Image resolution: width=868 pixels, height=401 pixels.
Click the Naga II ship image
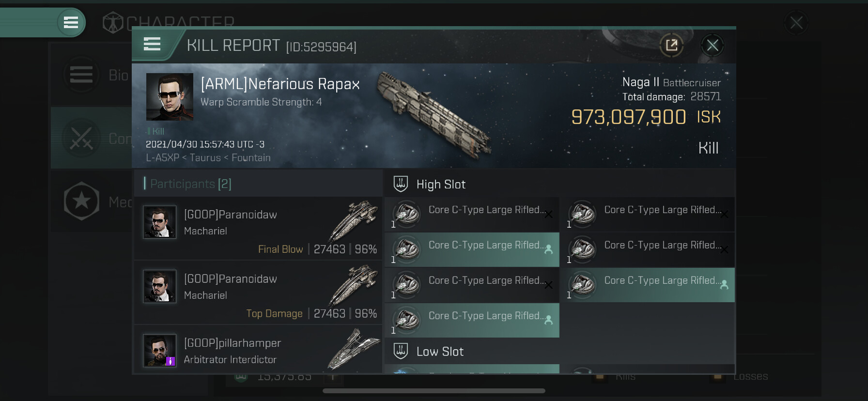tap(434, 114)
